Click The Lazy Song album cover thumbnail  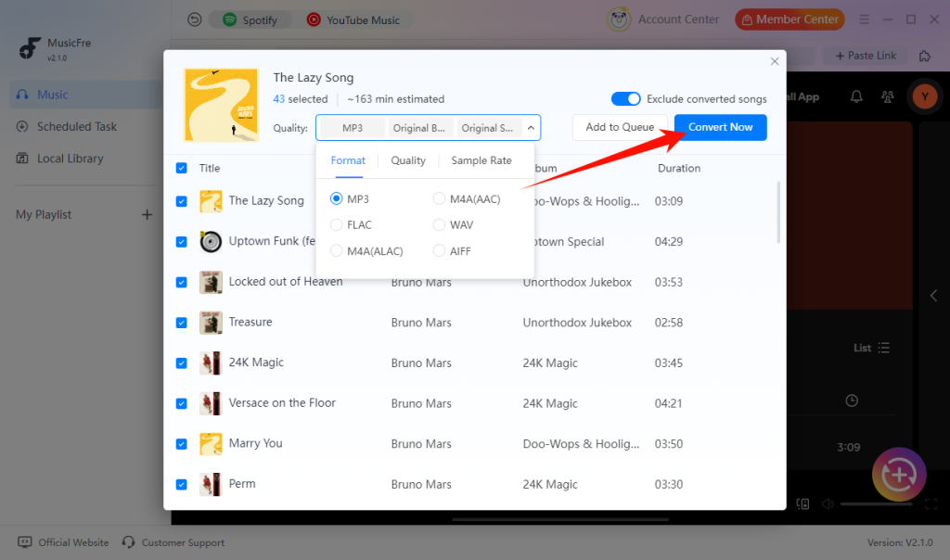pos(221,105)
